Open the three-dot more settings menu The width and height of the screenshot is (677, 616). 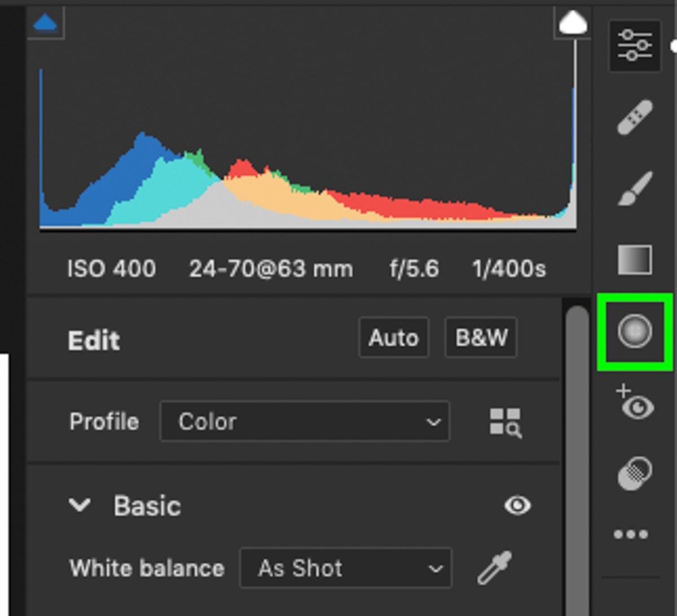point(631,535)
